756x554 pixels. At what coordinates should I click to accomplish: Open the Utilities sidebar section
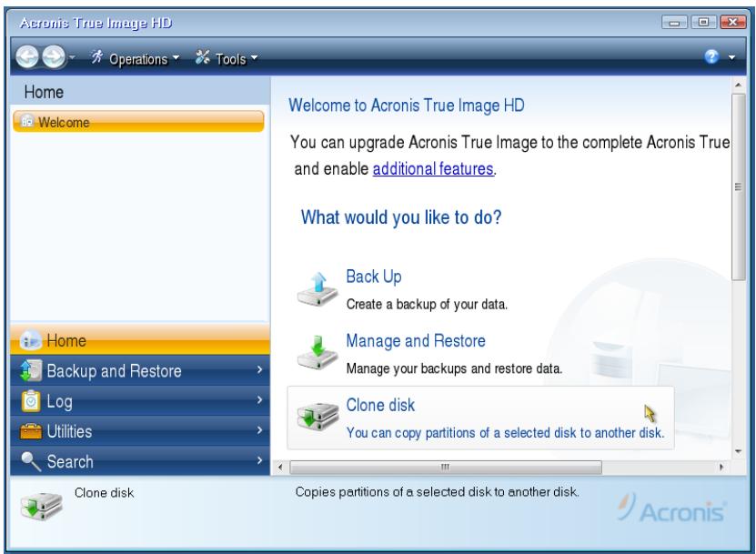pos(140,431)
